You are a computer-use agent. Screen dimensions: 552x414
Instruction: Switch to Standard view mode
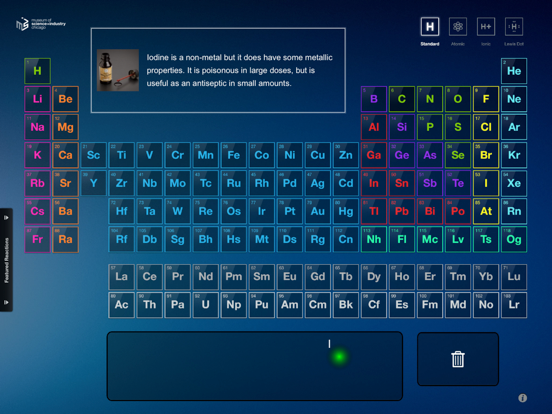click(x=429, y=27)
